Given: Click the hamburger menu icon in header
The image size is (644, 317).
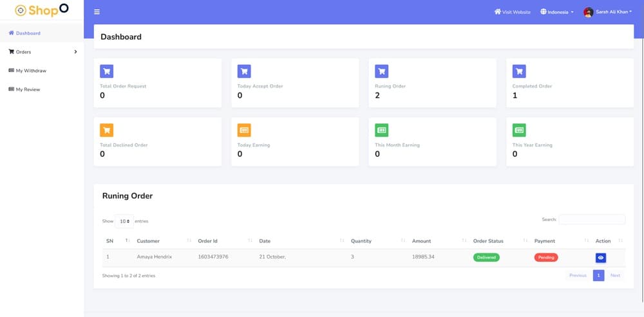Looking at the screenshot, I should pyautogui.click(x=97, y=12).
